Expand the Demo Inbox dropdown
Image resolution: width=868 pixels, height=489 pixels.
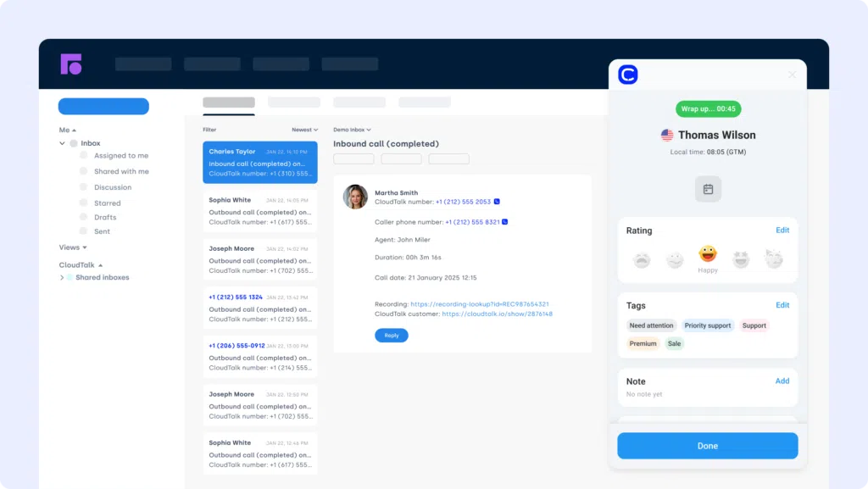point(351,130)
